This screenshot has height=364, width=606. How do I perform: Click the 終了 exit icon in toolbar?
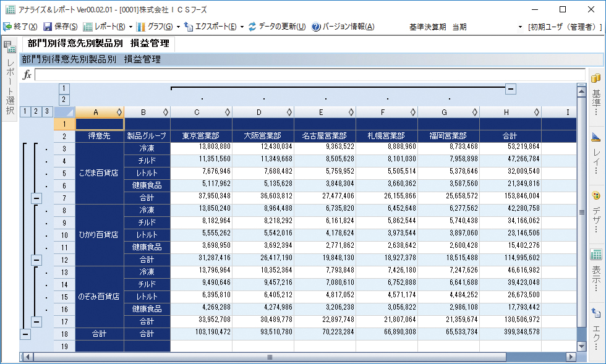pos(7,27)
